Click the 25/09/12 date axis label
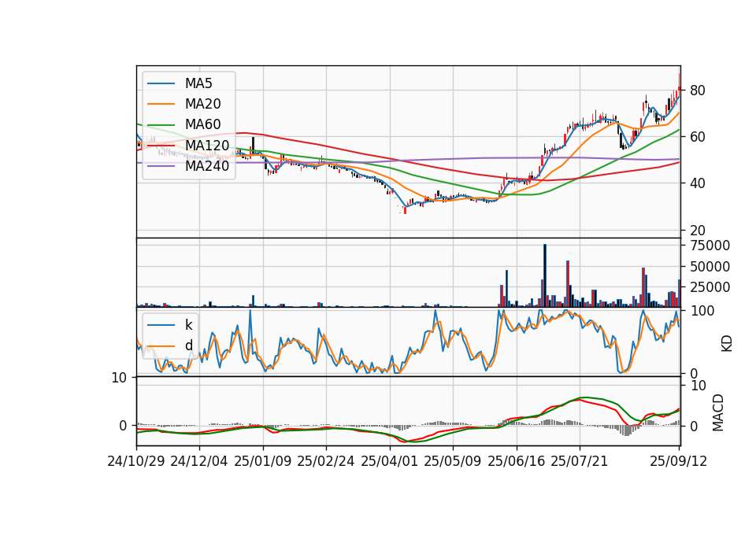756x543 pixels. tap(679, 461)
